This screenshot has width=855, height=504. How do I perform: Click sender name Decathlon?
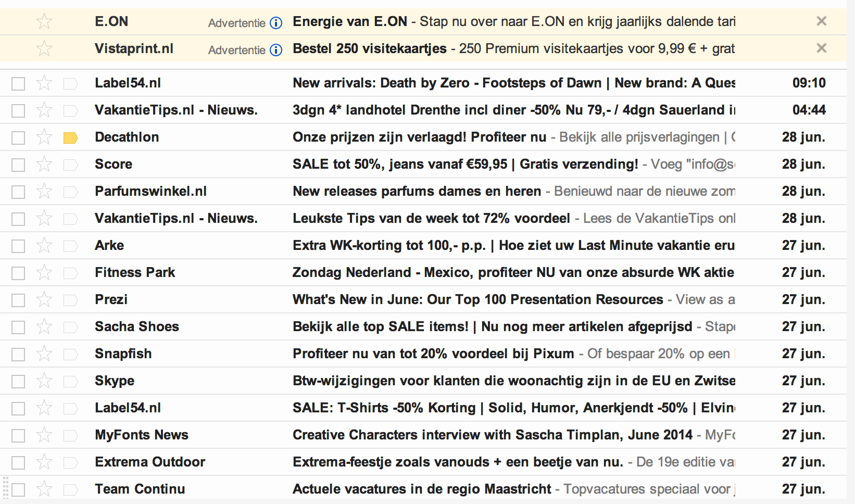[127, 137]
